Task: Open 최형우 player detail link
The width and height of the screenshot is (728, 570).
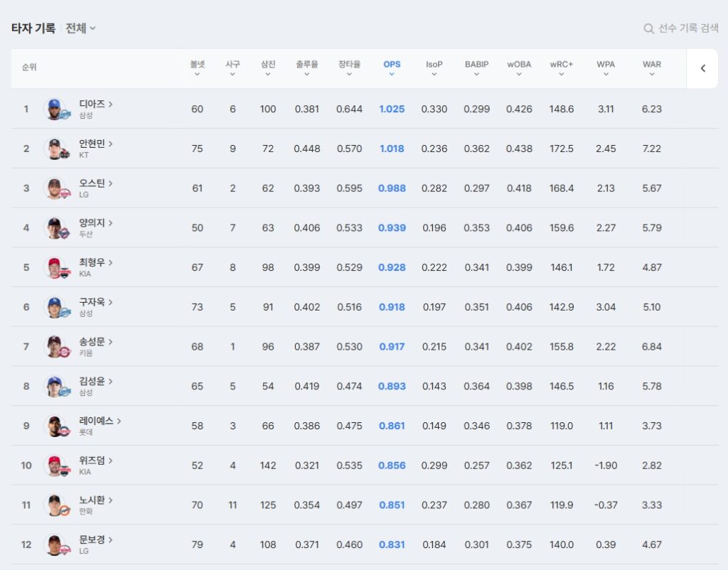Action: [x=95, y=262]
